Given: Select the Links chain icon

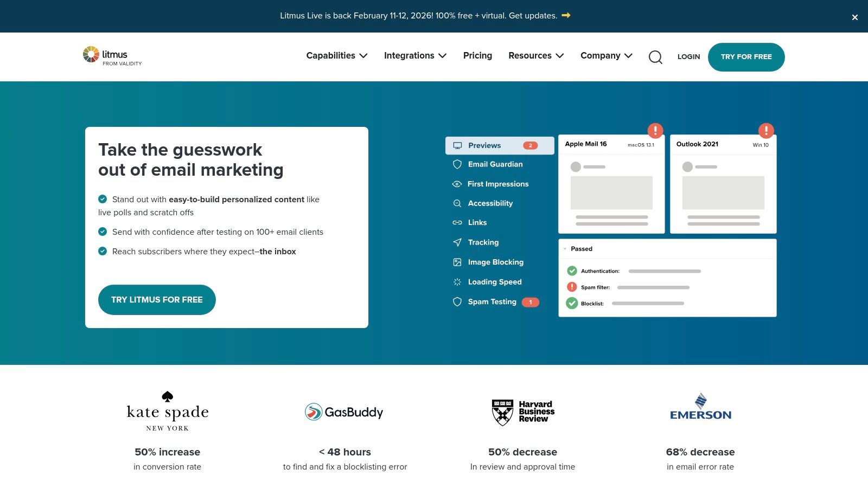Looking at the screenshot, I should pyautogui.click(x=457, y=223).
